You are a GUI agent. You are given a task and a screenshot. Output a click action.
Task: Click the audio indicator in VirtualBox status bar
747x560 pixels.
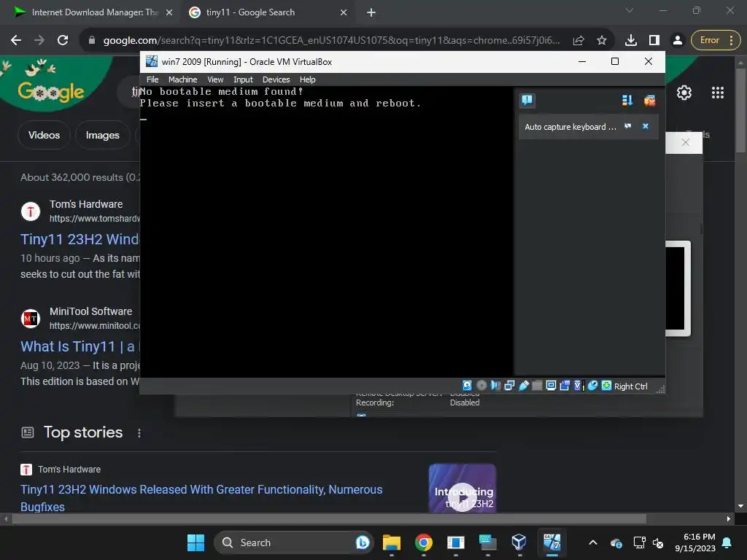[495, 385]
